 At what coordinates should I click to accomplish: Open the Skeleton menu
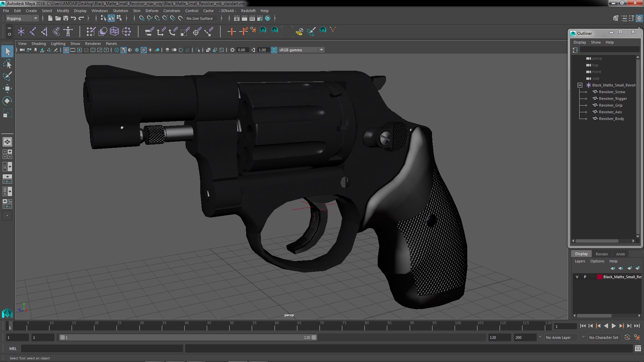(120, 11)
